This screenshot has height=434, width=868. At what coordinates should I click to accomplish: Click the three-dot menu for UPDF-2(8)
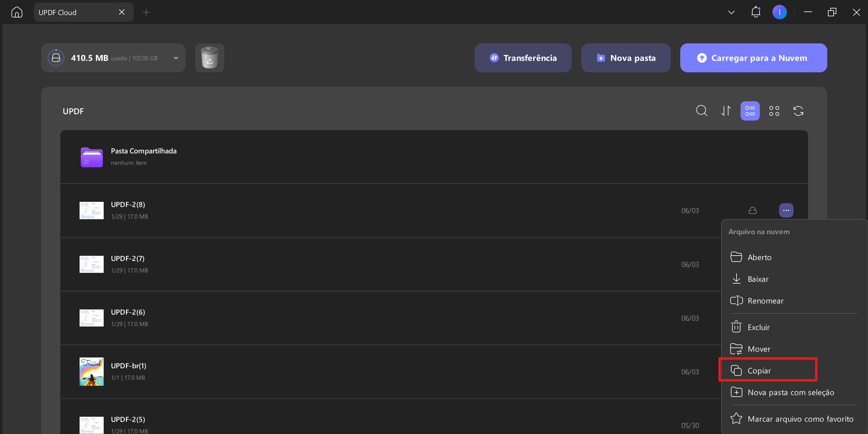pos(786,211)
